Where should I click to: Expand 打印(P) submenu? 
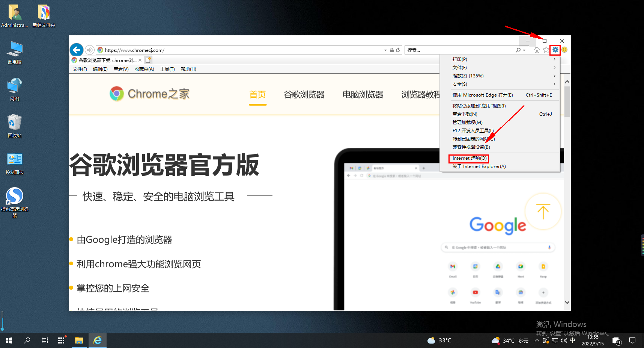[x=503, y=59]
